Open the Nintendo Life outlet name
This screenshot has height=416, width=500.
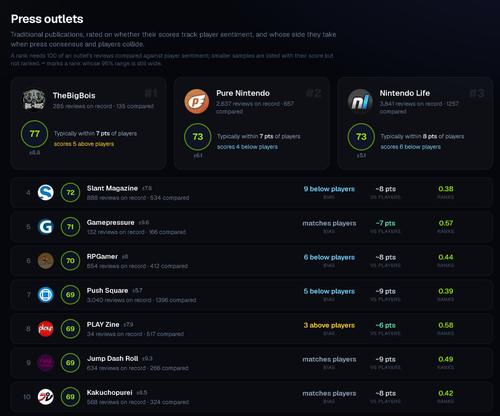[x=405, y=93]
